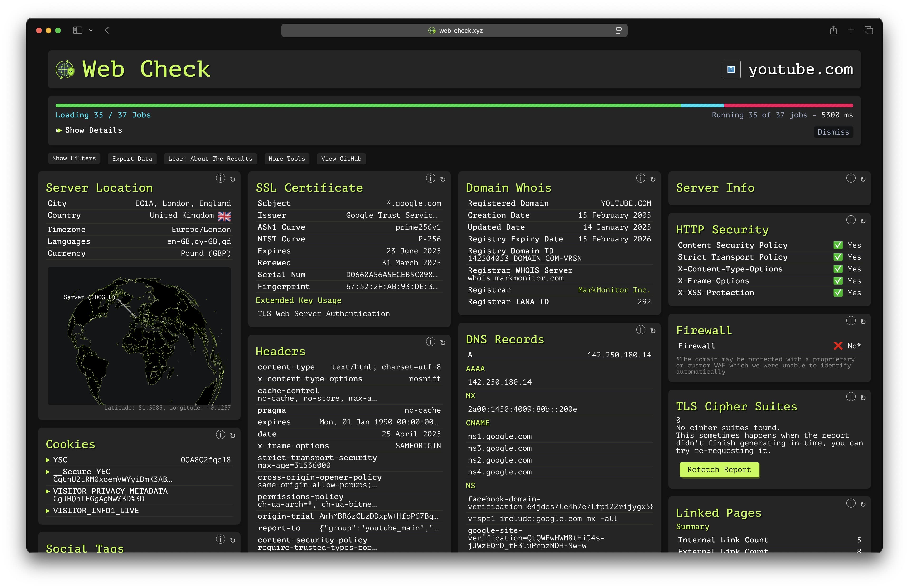Refresh the HTTP Security card
This screenshot has height=588, width=909.
click(x=863, y=221)
